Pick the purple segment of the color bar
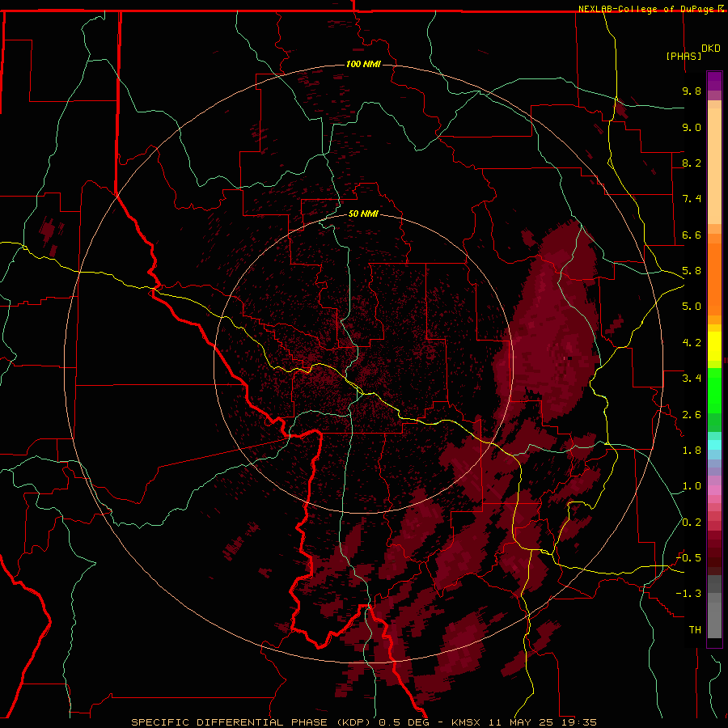The width and height of the screenshot is (728, 728). point(714,81)
